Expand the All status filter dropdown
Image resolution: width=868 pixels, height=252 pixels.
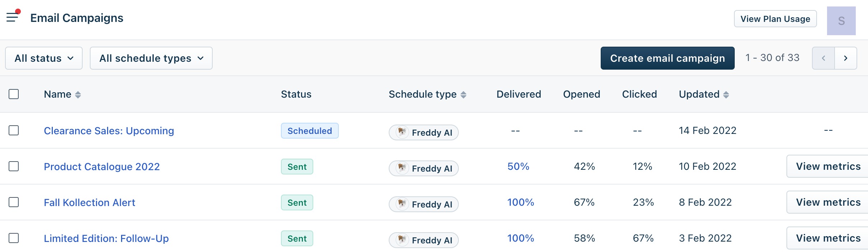pos(44,58)
